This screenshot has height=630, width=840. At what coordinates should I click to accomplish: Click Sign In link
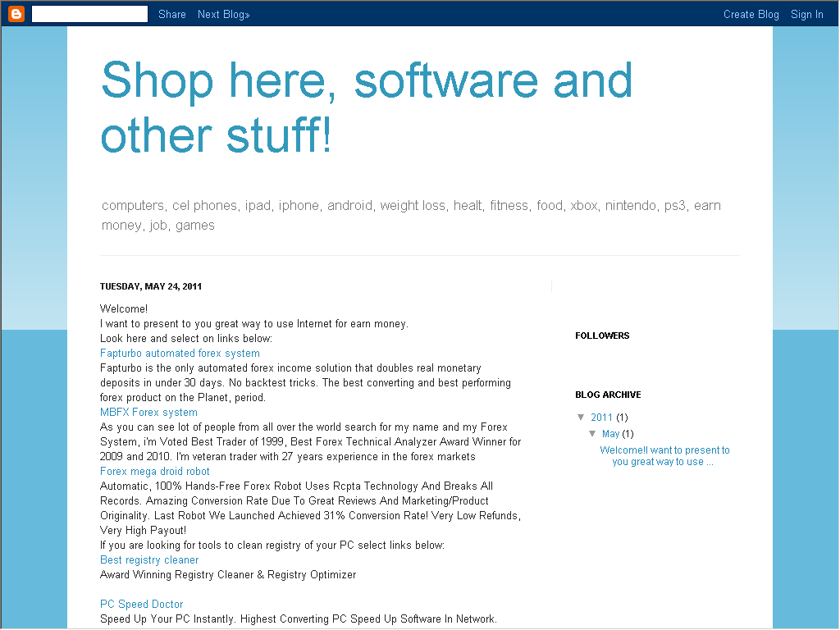(x=807, y=15)
